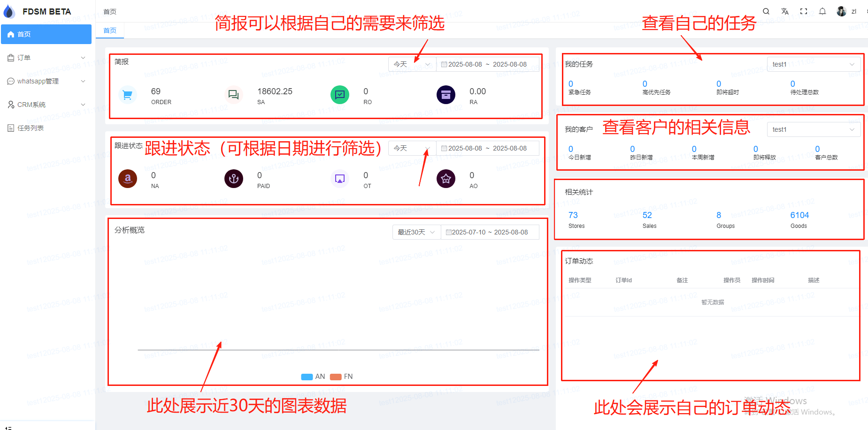Click the 简报 date range field
Viewport: 868px width, 430px height.
tap(487, 64)
